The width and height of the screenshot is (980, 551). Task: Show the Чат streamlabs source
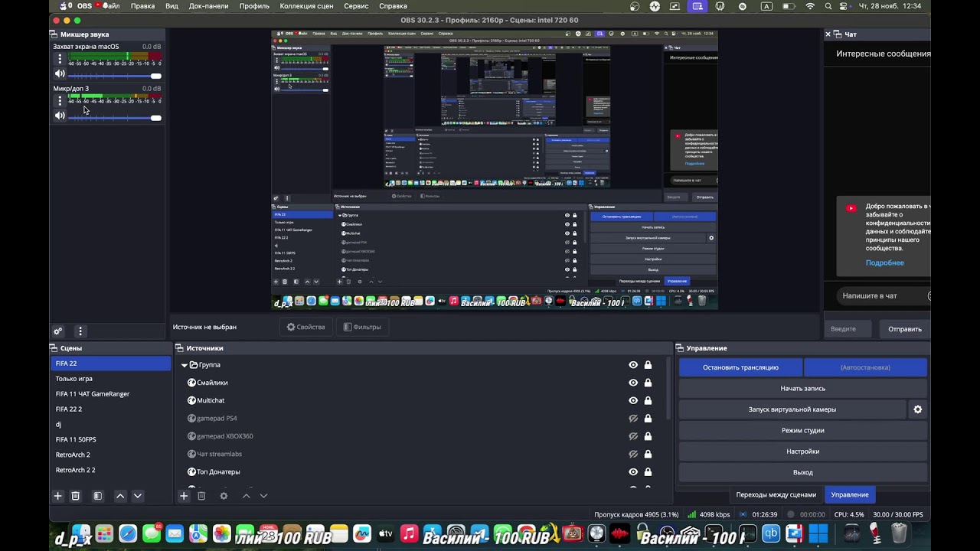click(633, 454)
